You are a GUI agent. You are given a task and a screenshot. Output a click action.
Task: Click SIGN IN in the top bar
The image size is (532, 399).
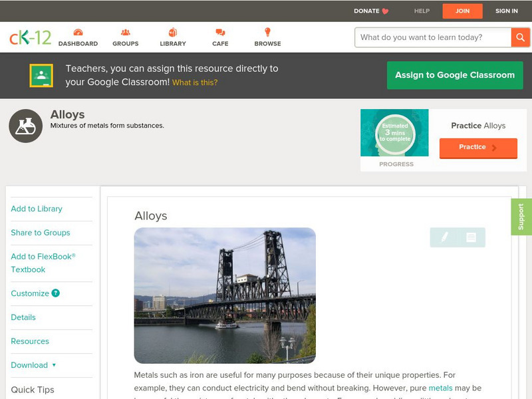507,11
